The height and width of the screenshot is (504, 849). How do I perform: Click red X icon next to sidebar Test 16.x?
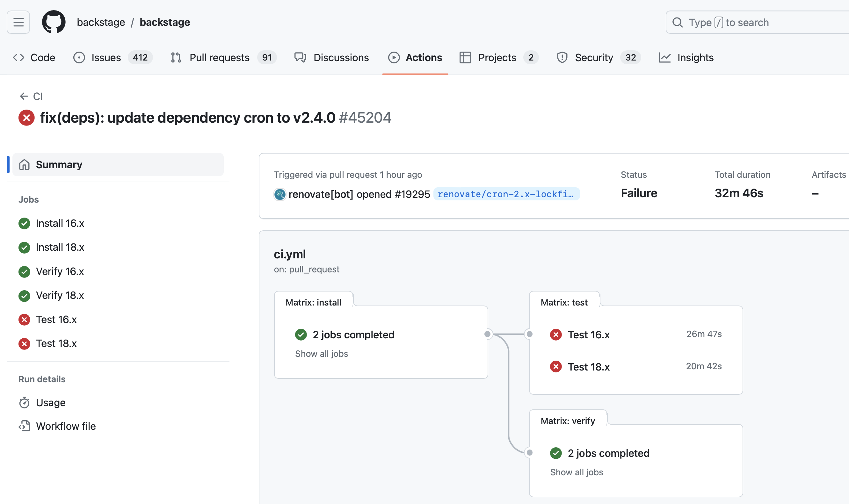(x=25, y=320)
